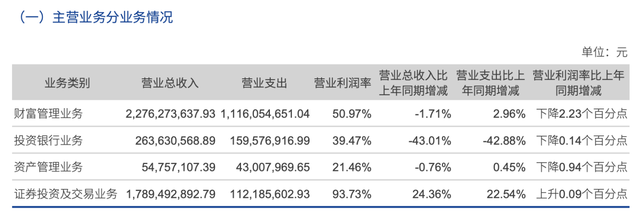Viewport: 644px width, 217px height.
Task: Select the 22.54% expense change cell
Action: point(506,194)
